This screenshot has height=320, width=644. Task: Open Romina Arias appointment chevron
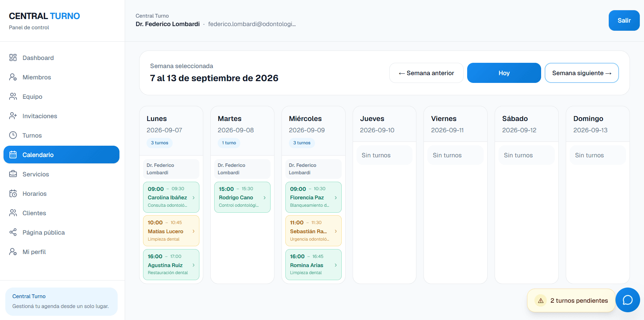coord(336,265)
